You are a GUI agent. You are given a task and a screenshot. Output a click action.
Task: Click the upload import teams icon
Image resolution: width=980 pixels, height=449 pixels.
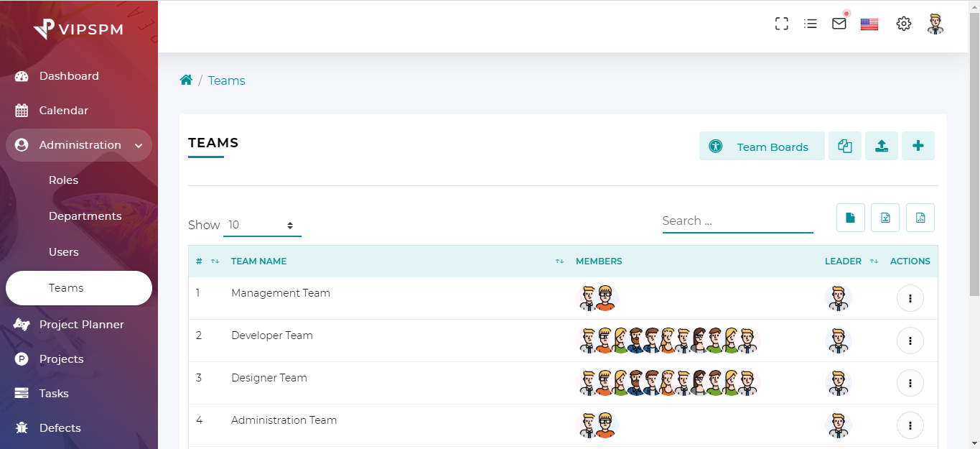tap(881, 146)
